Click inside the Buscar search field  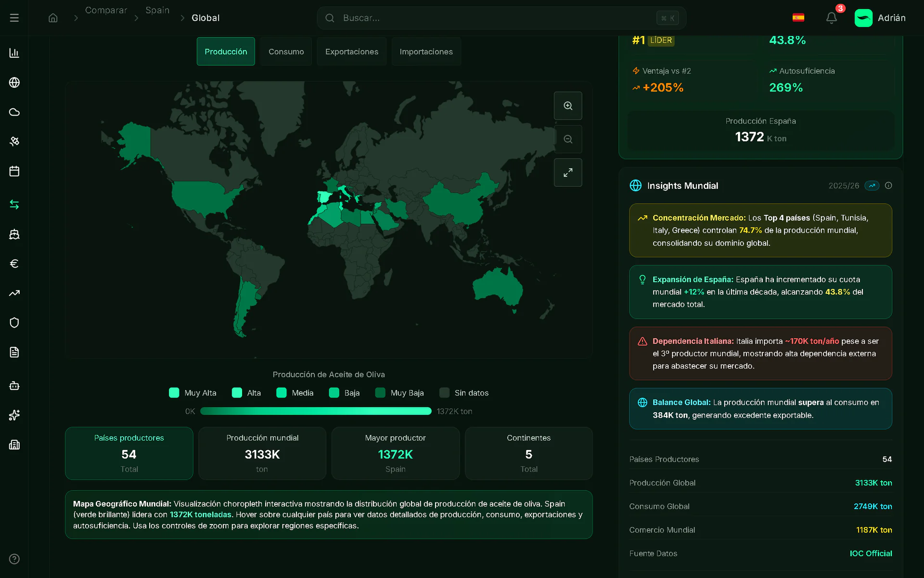tap(481, 18)
